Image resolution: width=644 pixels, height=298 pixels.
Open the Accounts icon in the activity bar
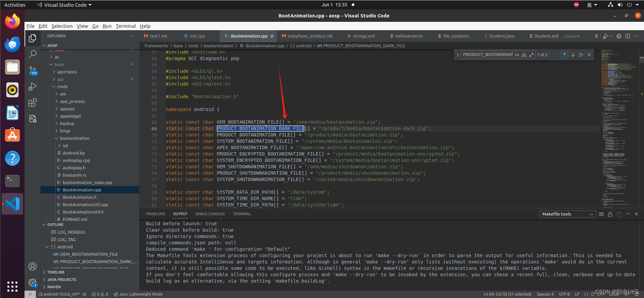click(33, 266)
